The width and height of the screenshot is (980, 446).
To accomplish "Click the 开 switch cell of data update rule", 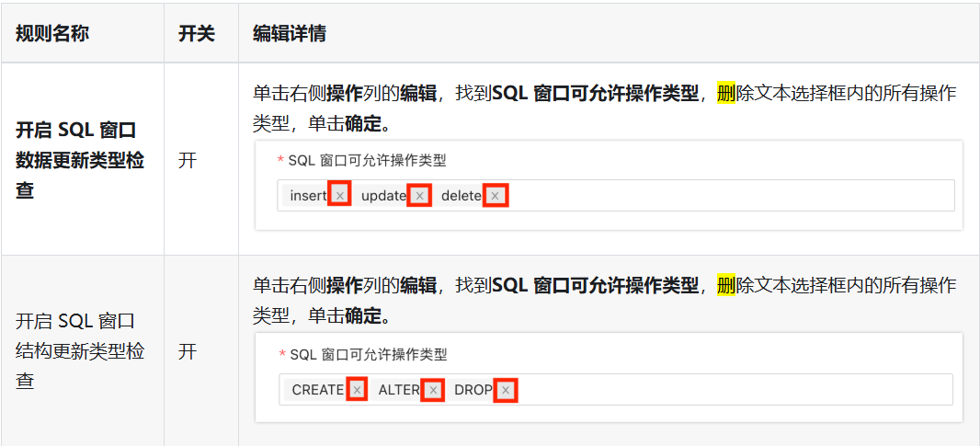I will click(188, 161).
